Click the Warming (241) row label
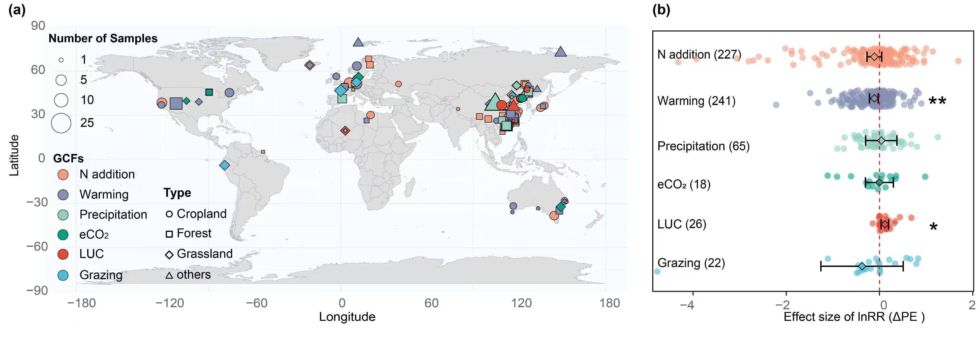 point(696,101)
